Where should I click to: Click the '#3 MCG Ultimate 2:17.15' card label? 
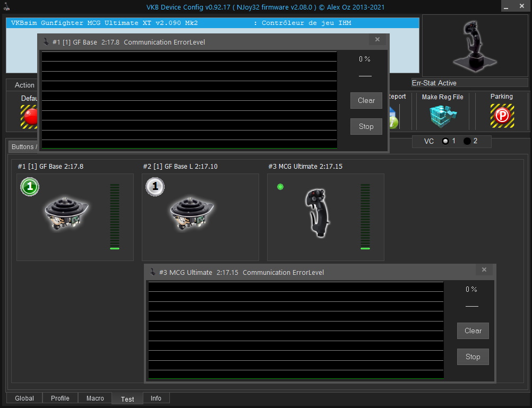pyautogui.click(x=305, y=167)
